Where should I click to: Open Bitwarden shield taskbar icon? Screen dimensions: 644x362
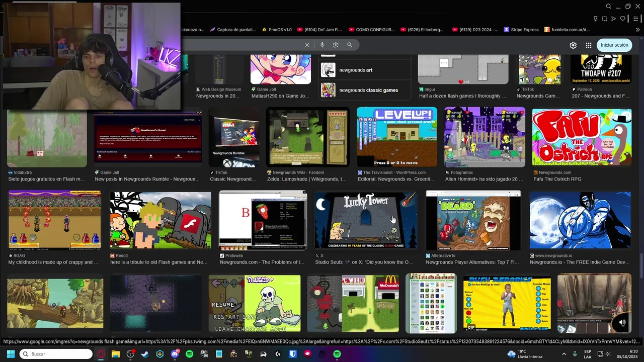coord(293,354)
